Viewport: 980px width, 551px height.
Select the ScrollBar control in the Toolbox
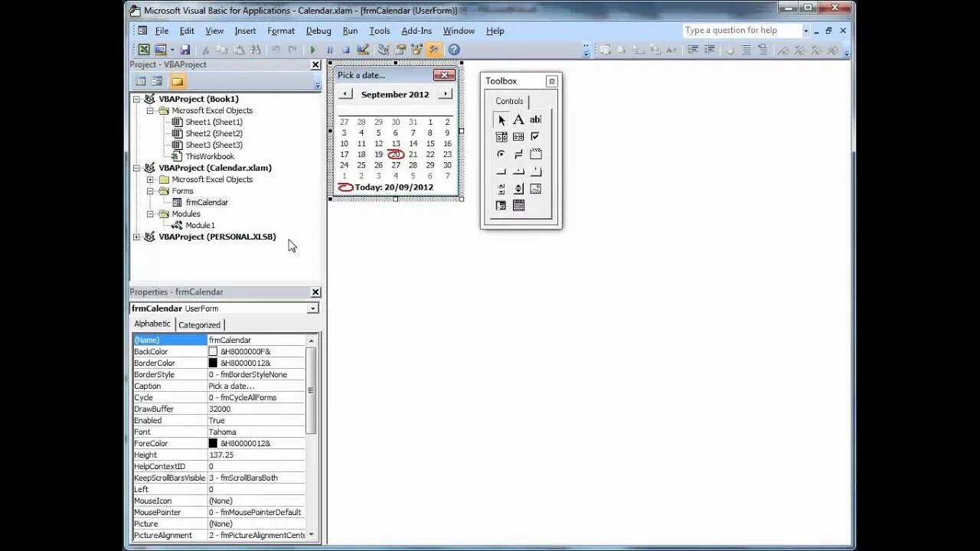[x=501, y=188]
